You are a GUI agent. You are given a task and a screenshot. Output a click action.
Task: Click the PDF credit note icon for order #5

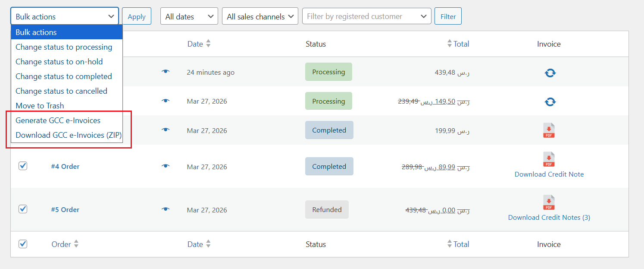pyautogui.click(x=549, y=203)
